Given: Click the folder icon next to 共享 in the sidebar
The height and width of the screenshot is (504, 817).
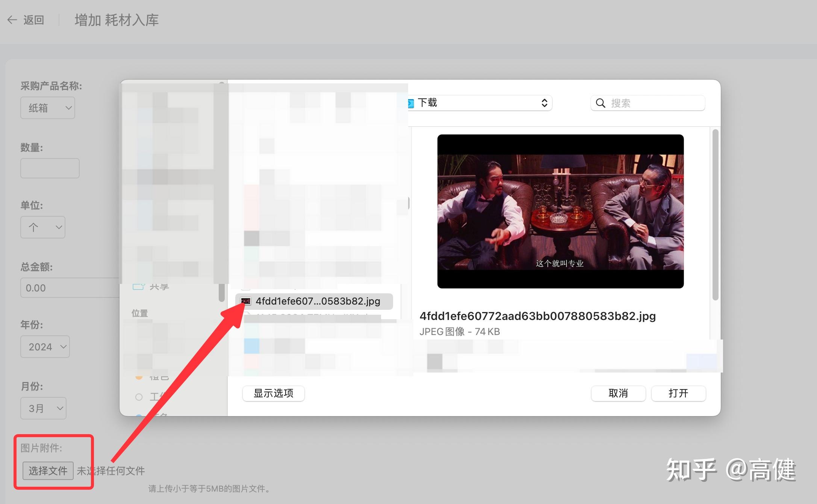Looking at the screenshot, I should click(139, 287).
